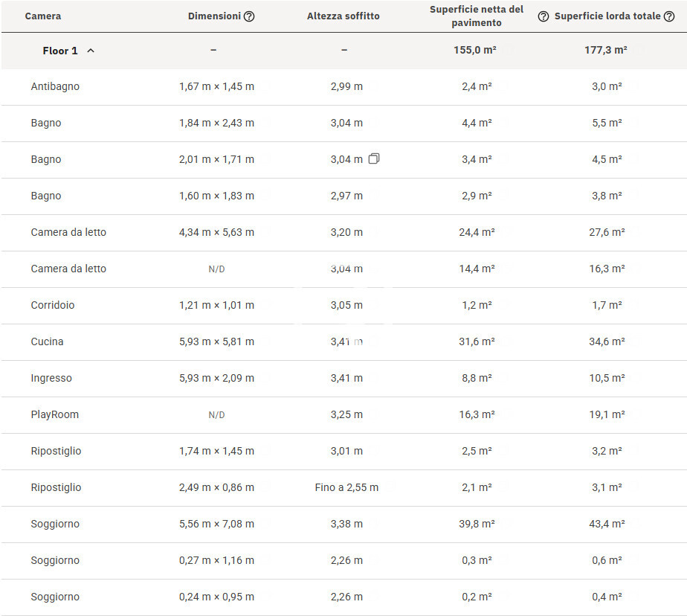
Task: Click the Superficie netta del pavimento header
Action: pos(476,16)
